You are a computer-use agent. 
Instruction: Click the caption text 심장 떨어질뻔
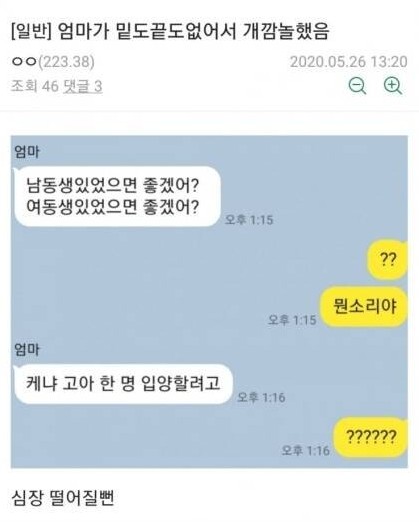(x=63, y=498)
